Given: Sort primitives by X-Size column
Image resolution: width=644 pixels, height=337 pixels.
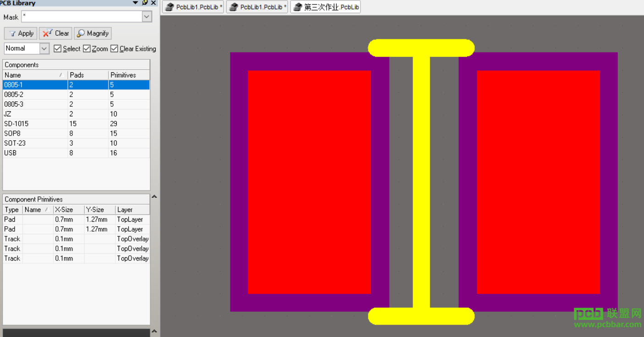Looking at the screenshot, I should (69, 210).
